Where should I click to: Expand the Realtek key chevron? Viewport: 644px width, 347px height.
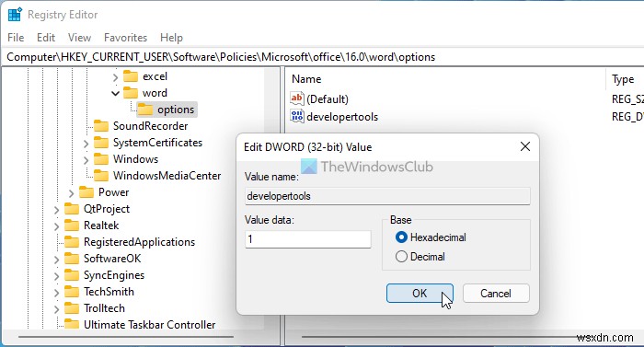[x=56, y=226]
